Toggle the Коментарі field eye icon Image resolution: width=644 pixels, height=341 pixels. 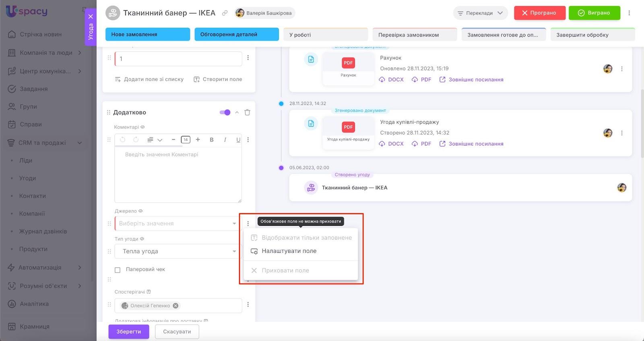(142, 127)
